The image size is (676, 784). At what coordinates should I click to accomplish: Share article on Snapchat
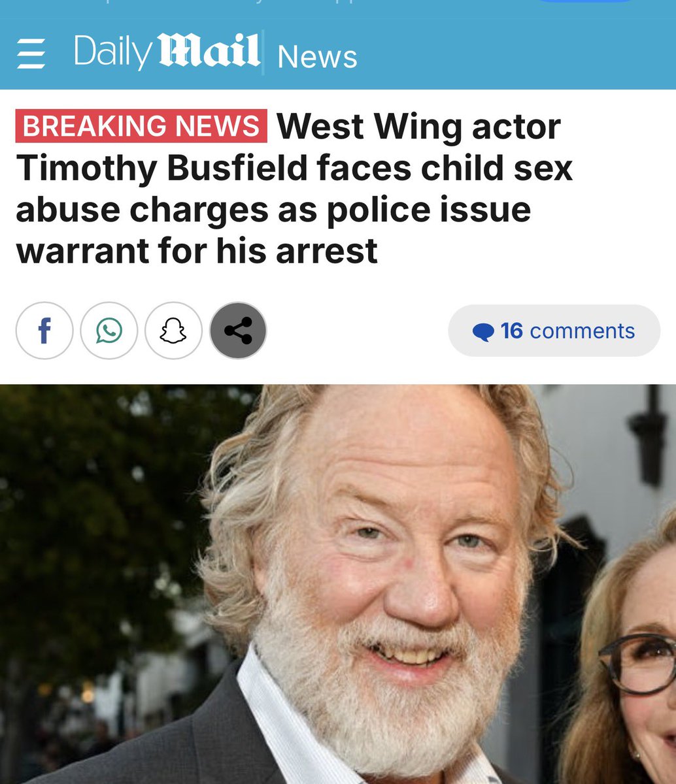[173, 331]
